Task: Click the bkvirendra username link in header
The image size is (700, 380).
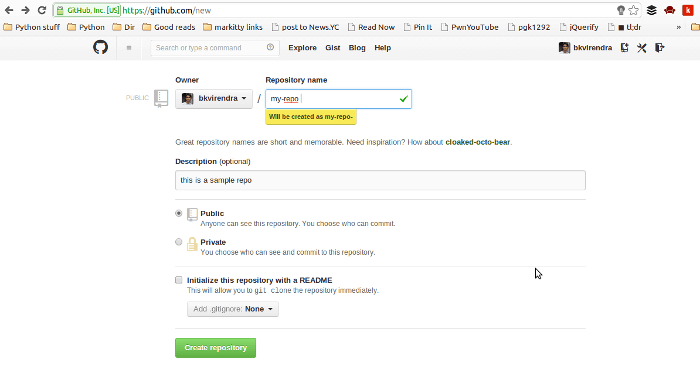Action: coord(592,48)
